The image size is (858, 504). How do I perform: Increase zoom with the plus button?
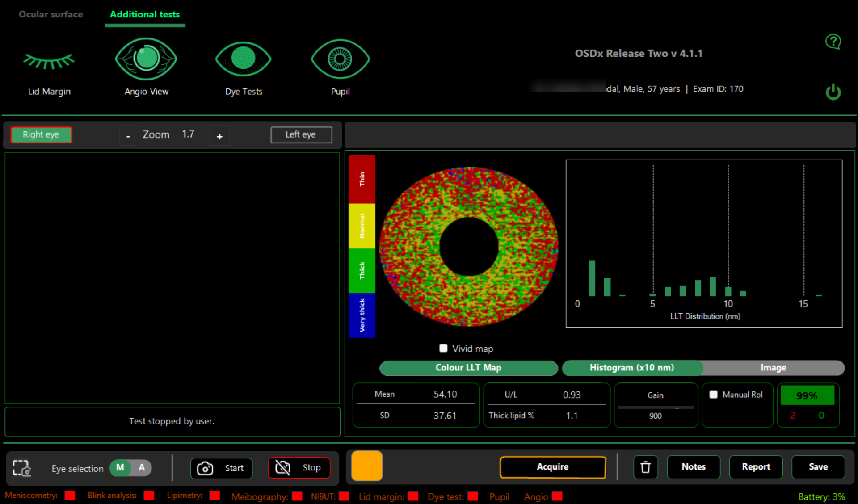click(x=219, y=136)
